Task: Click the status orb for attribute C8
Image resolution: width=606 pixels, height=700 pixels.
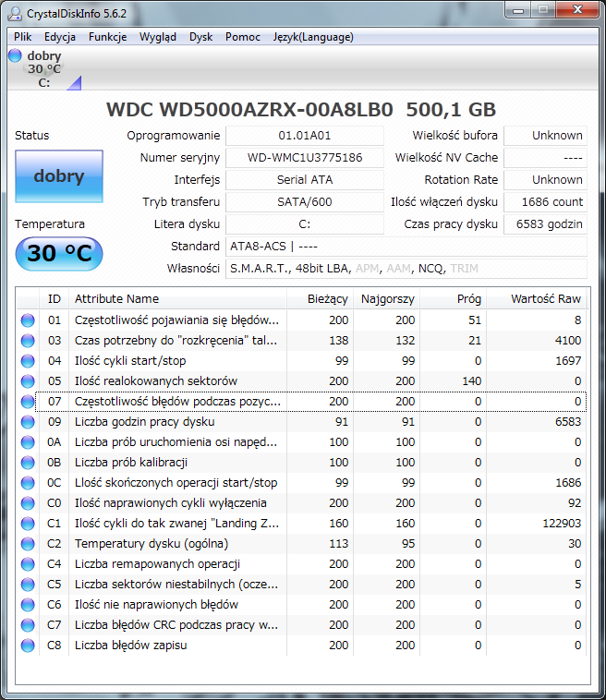Action: point(28,646)
